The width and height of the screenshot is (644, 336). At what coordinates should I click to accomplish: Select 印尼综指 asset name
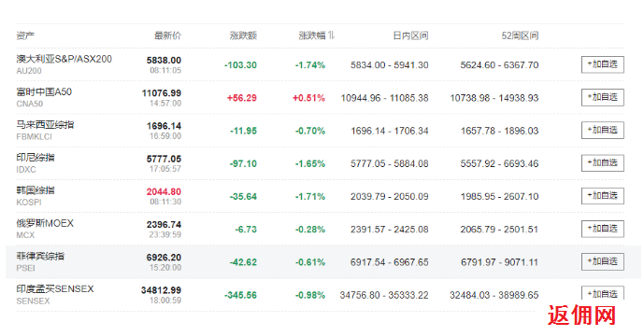(x=36, y=158)
